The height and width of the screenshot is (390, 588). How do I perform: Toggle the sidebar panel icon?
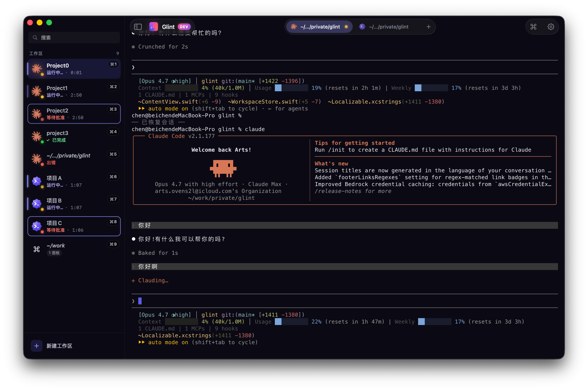point(138,27)
